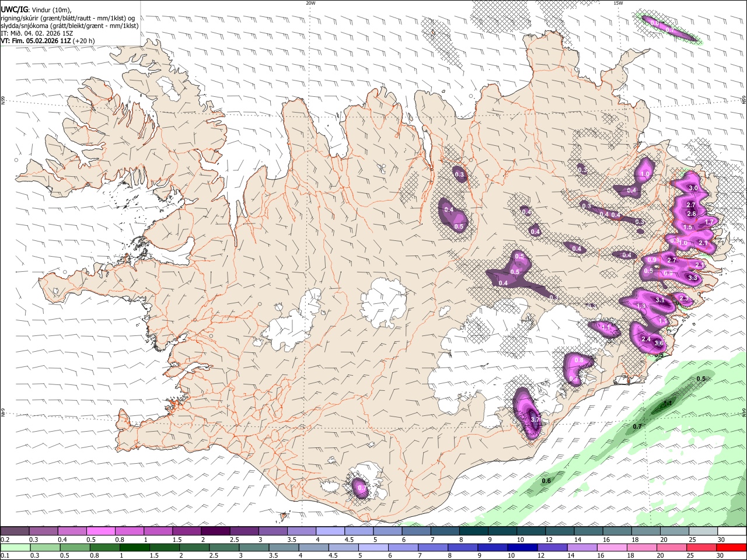Select lower legend swatch labeled 2.5
The width and height of the screenshot is (747, 560).
tap(224, 547)
